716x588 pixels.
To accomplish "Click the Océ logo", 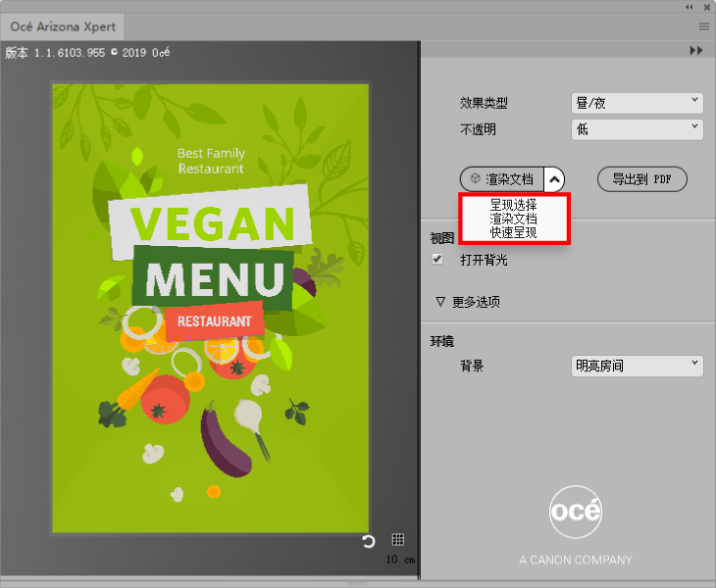I will tap(575, 512).
